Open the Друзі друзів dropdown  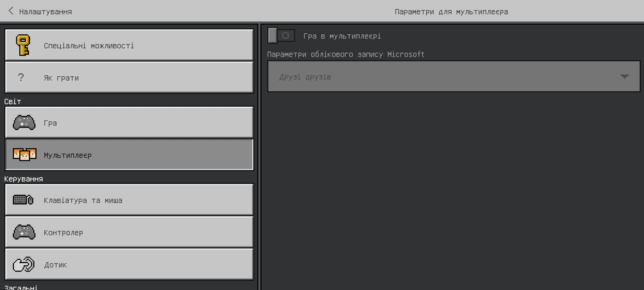[453, 77]
